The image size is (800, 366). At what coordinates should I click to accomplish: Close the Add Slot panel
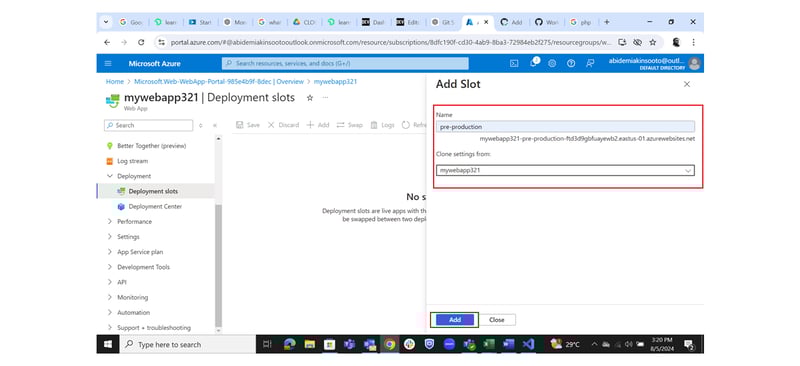point(687,84)
